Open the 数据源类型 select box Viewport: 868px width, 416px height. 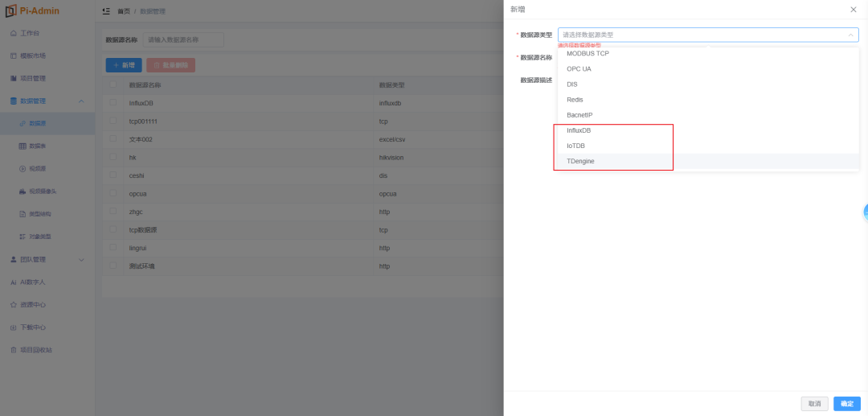click(x=708, y=35)
